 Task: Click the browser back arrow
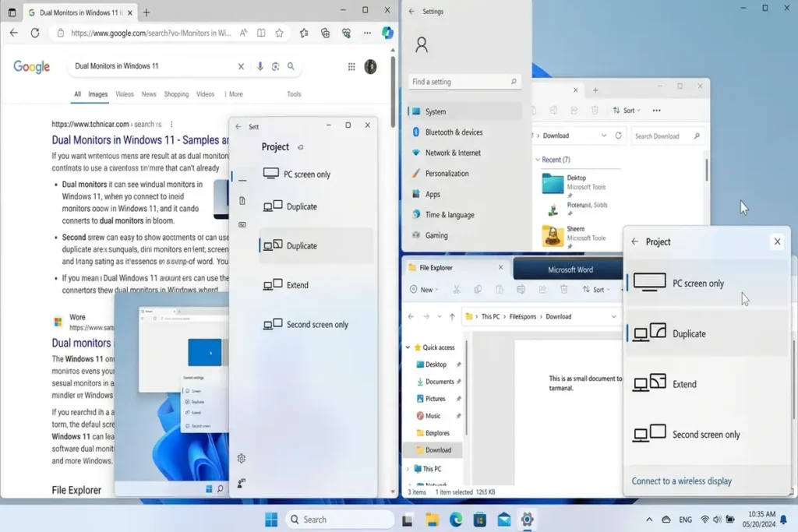pos(14,33)
